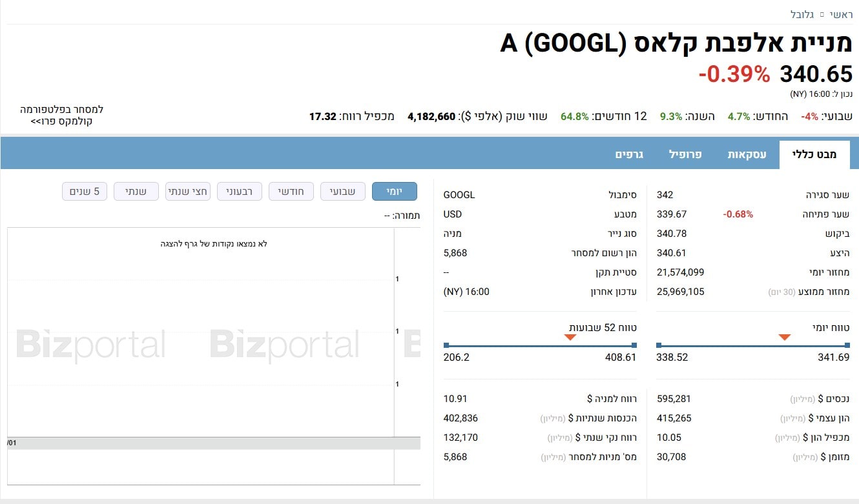Click the grey chart timeline scroll strip
Screen dimensions: 859x504
[x=214, y=443]
